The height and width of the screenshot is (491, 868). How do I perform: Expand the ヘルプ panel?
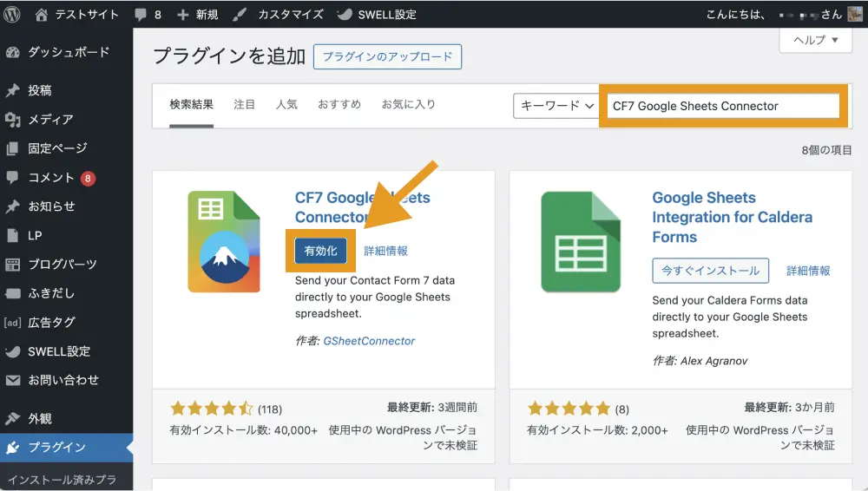[815, 40]
